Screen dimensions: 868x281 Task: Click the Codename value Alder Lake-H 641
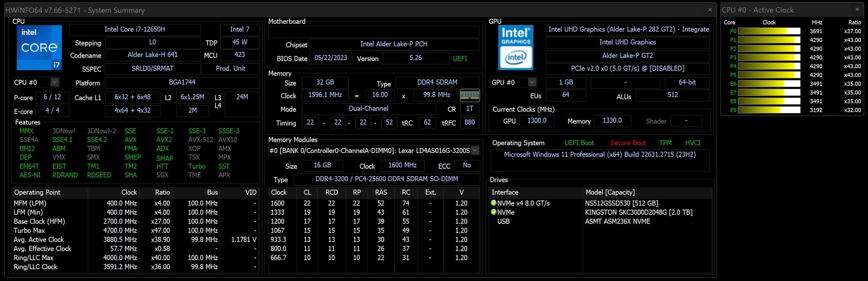pyautogui.click(x=153, y=55)
